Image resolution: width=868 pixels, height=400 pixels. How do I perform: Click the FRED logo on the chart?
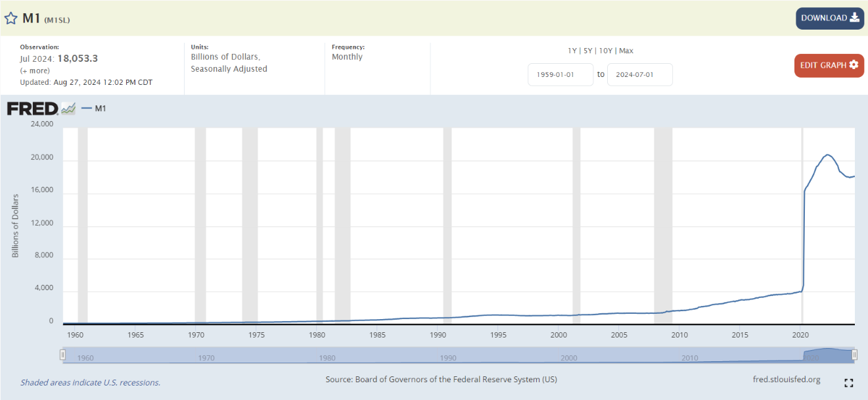(33, 109)
